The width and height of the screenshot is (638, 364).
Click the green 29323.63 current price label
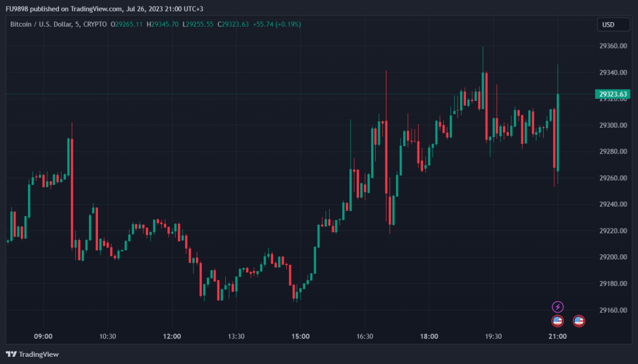pos(613,94)
